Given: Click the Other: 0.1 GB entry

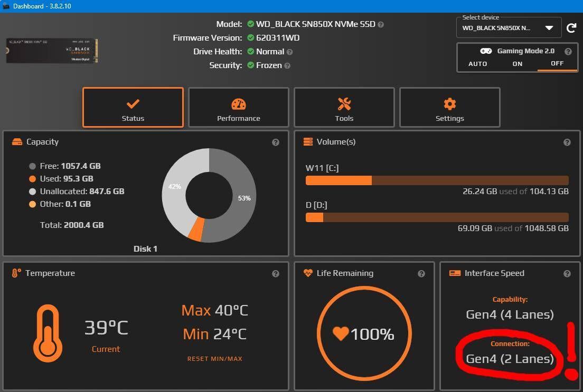Looking at the screenshot, I should 65,204.
